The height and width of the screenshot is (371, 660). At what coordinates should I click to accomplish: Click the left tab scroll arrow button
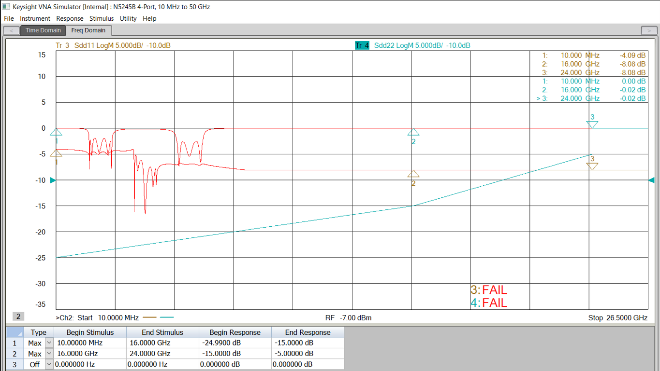pyautogui.click(x=11, y=30)
